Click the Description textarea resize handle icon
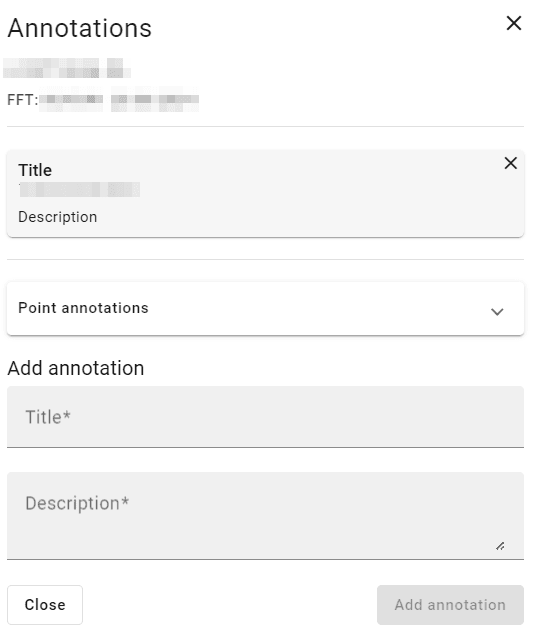 [x=500, y=546]
